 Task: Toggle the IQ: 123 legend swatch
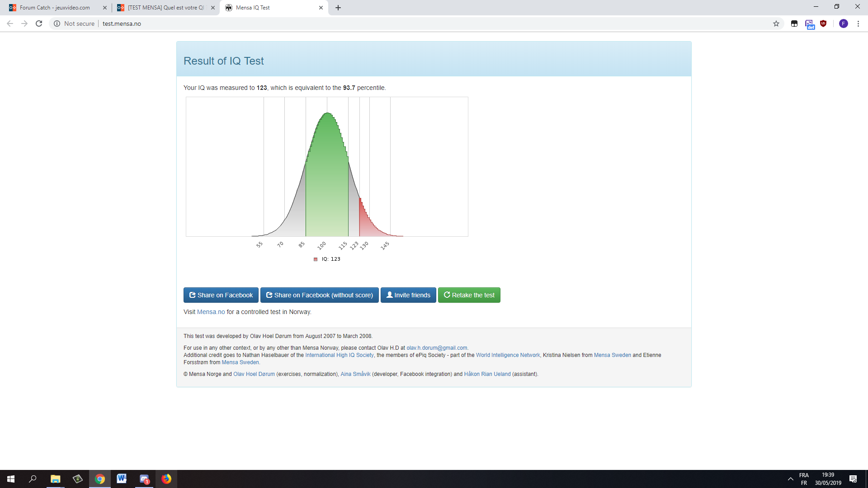click(316, 259)
